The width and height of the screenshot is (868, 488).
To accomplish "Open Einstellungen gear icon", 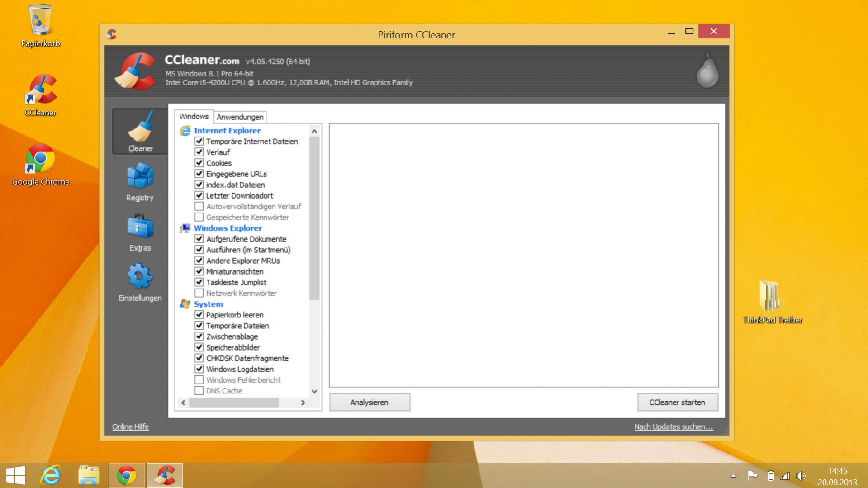I will click(140, 276).
